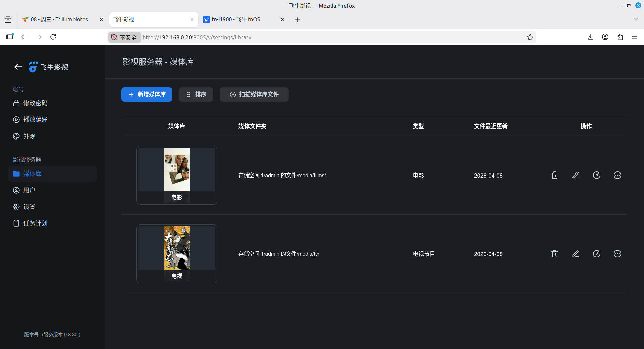This screenshot has height=349, width=644.
Task: Expand the Firefox list all tabs chevron
Action: click(x=636, y=19)
